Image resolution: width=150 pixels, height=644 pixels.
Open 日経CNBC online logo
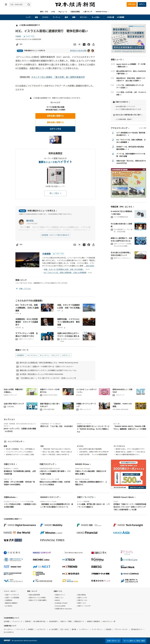41,560
